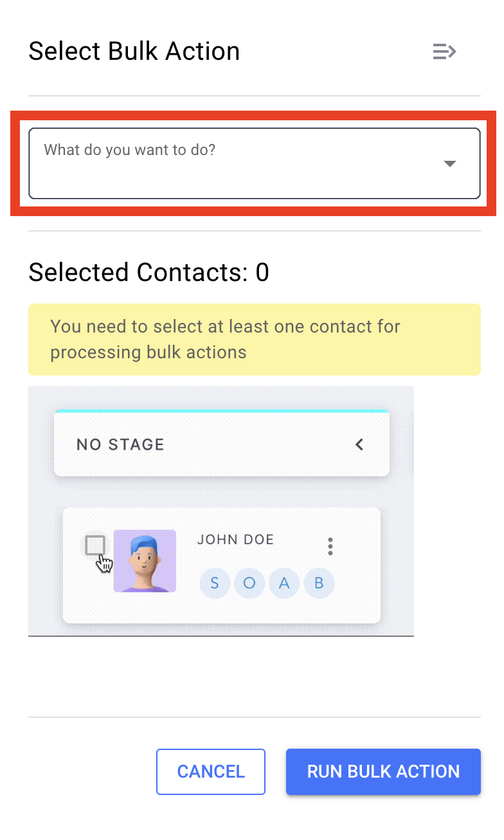Click the JOHN DOE contact name
This screenshot has height=840, width=504.
[235, 539]
